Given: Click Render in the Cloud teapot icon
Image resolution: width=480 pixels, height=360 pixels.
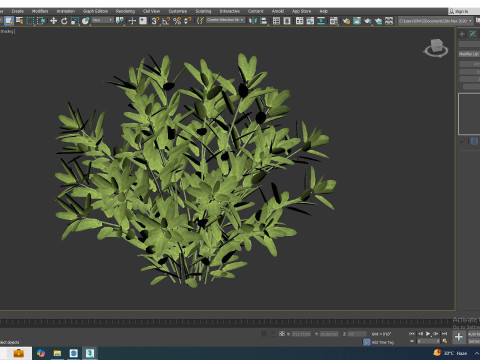Looking at the screenshot, I should (378, 21).
